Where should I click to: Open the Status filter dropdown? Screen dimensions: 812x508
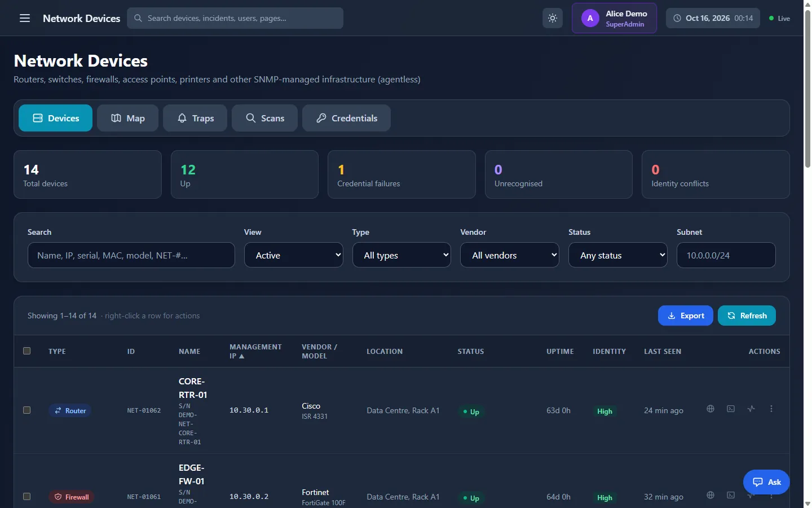tap(618, 255)
